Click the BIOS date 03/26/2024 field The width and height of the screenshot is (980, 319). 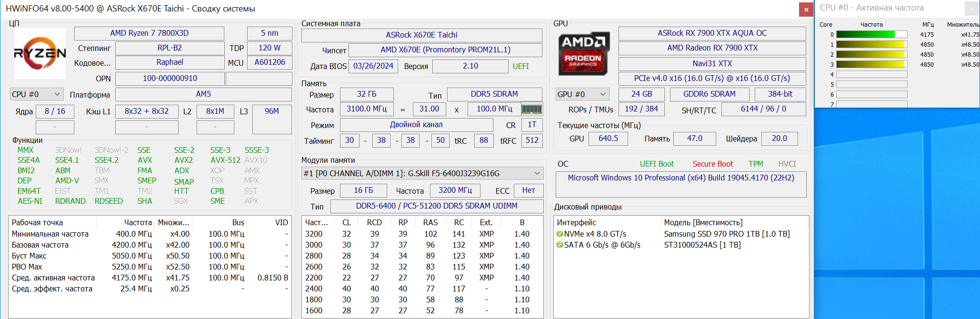373,66
